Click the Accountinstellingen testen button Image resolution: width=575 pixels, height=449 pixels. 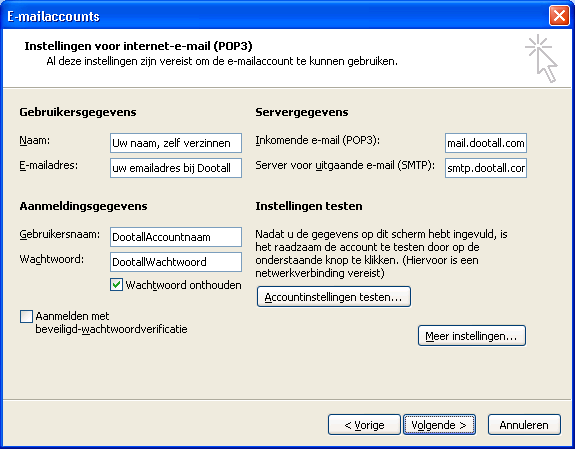[x=334, y=297]
